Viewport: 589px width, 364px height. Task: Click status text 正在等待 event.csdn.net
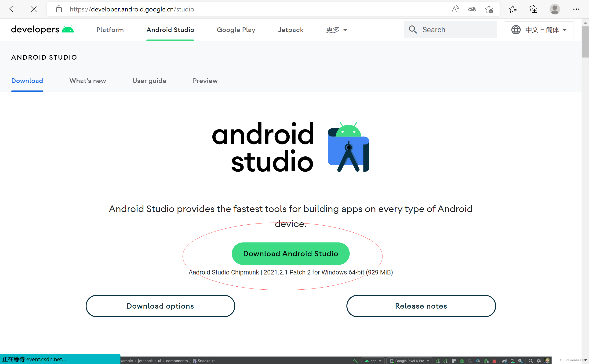coord(34,359)
